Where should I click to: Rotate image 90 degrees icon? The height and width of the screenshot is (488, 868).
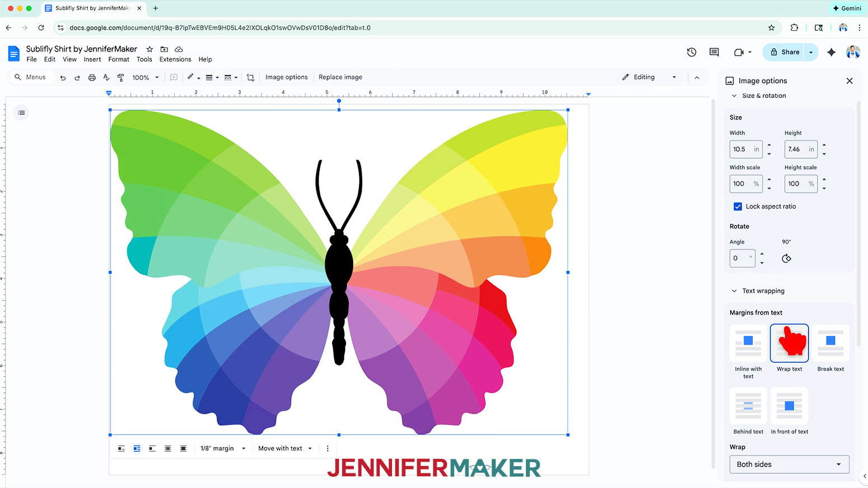point(786,258)
